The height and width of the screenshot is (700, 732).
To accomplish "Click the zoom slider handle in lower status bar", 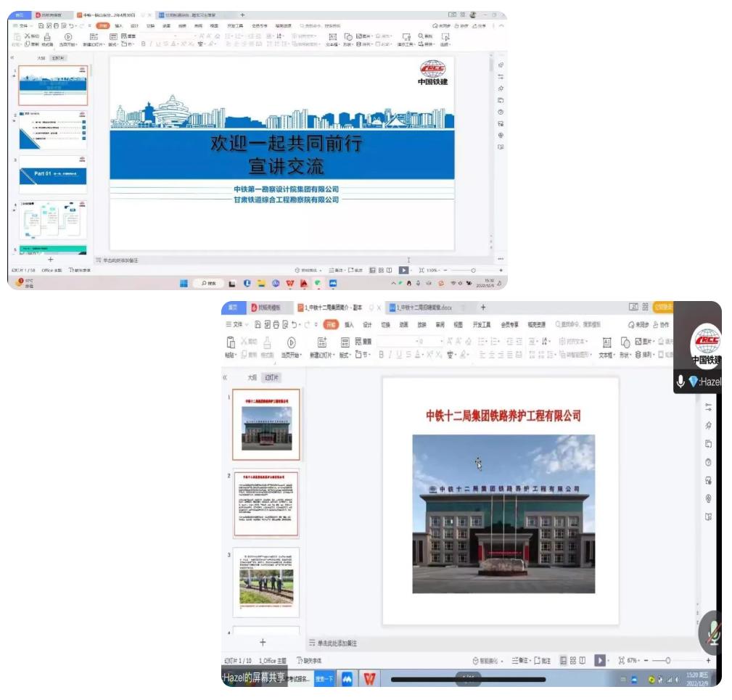I will pyautogui.click(x=668, y=660).
